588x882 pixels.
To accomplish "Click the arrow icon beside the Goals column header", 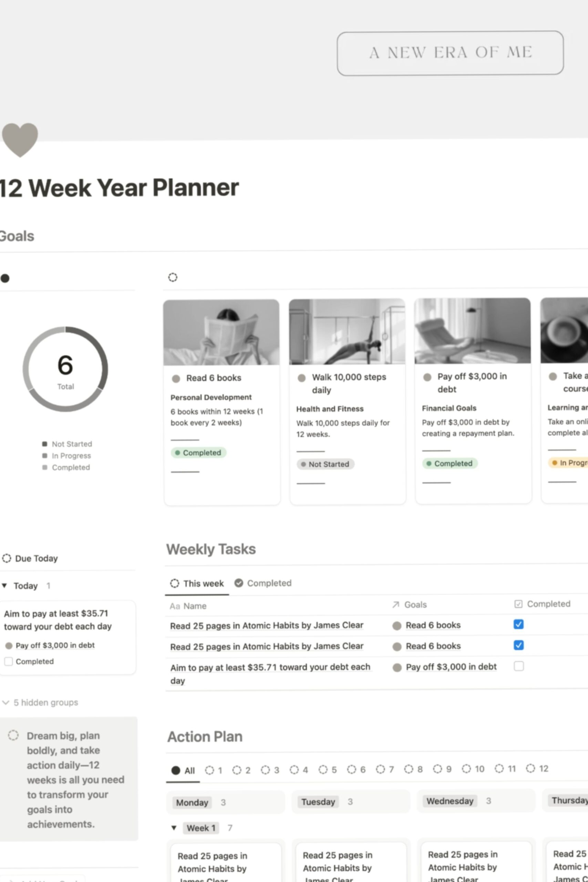I will coord(394,605).
